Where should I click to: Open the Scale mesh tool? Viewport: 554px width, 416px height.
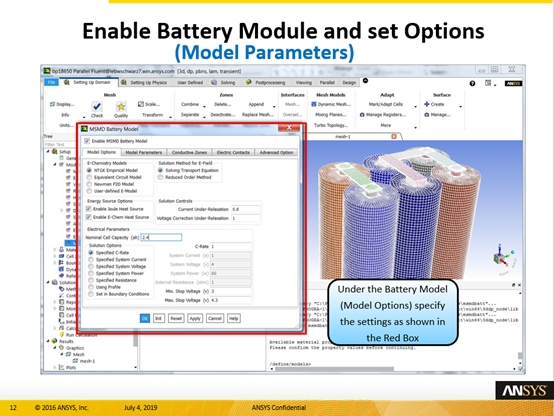coord(149,104)
